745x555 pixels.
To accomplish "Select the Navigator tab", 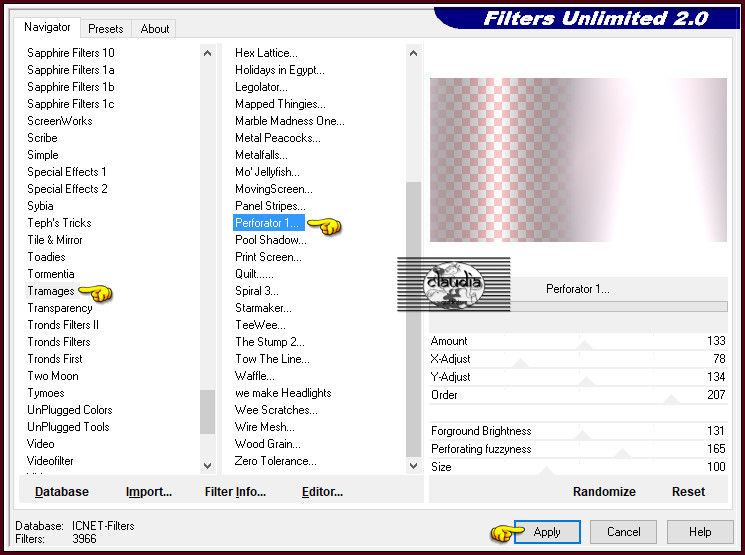I will (47, 27).
